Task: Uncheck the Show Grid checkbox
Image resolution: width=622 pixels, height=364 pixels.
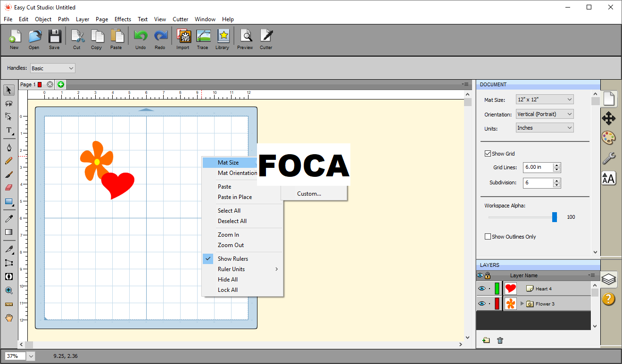Action: tap(488, 154)
